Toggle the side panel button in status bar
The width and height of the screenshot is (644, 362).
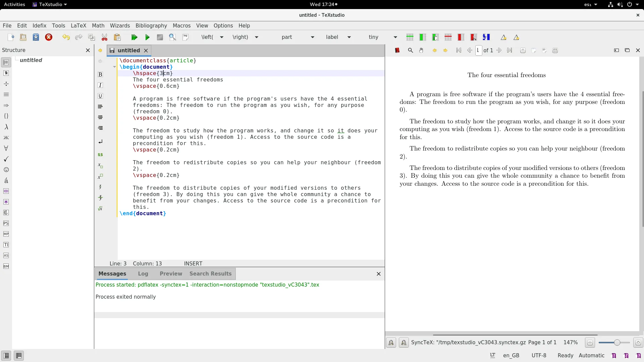click(x=6, y=356)
